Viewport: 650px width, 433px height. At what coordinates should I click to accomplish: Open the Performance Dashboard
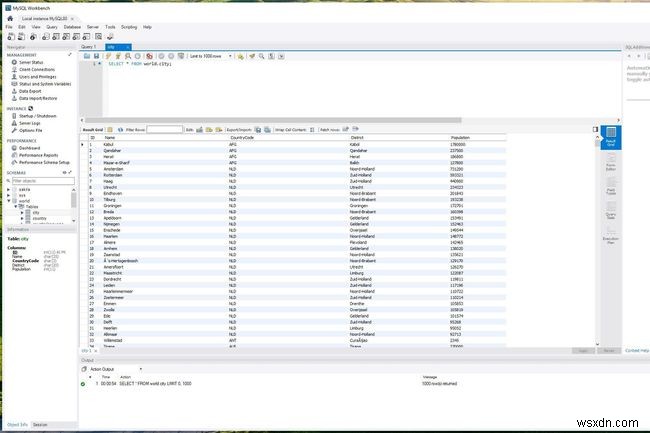(x=29, y=148)
